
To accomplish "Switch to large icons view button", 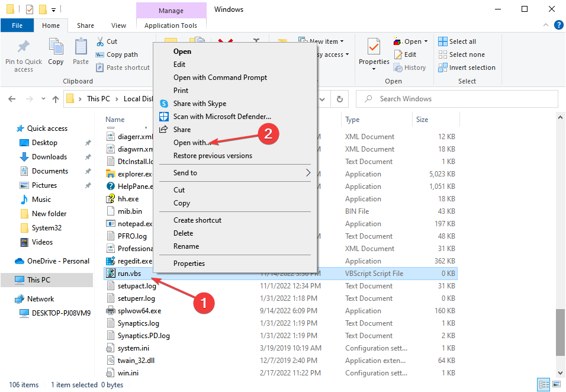I will (557, 384).
